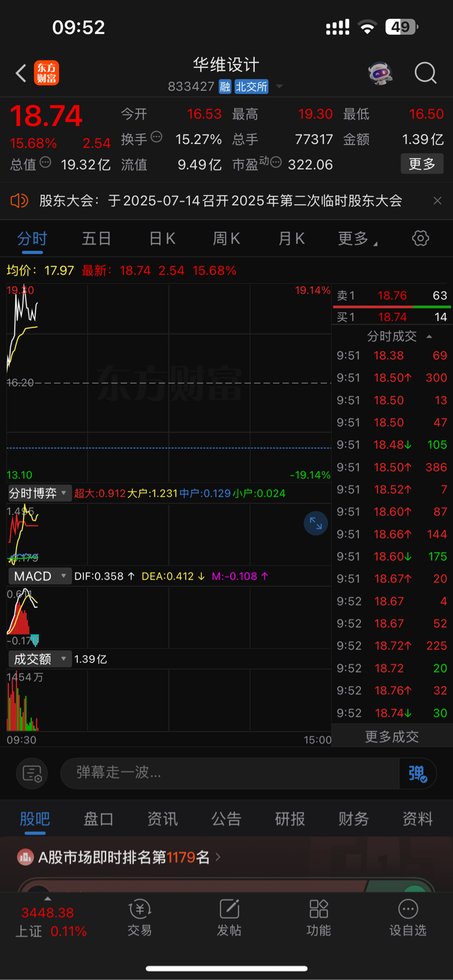This screenshot has height=980, width=453.
Task: Tap the 9:51 18.50↑ 300 trade row
Action: tap(392, 377)
